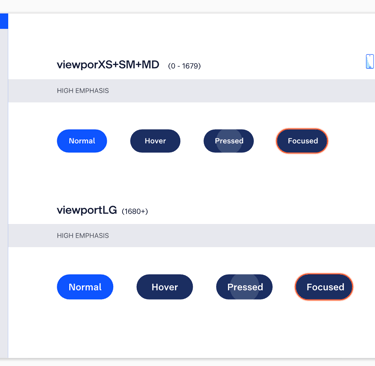Image resolution: width=375 pixels, height=366 pixels.
Task: Click the large viewportLG Focused button
Action: [324, 287]
